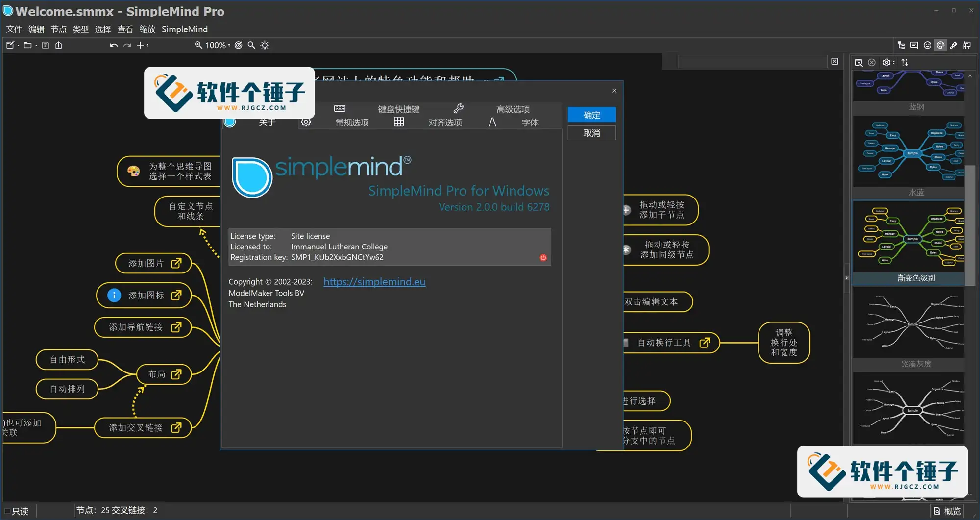Image resolution: width=980 pixels, height=520 pixels.
Task: Dismiss dialog with 取消 button
Action: coord(591,133)
